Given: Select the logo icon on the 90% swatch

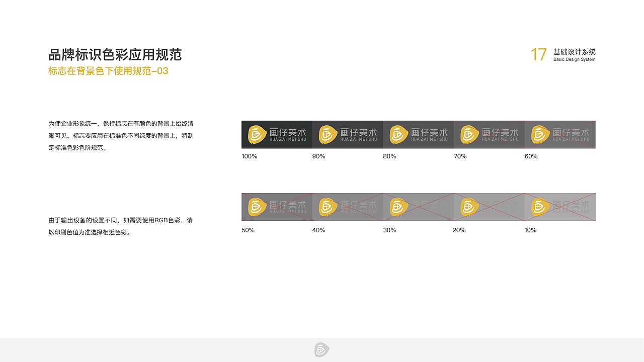Looking at the screenshot, I should (328, 134).
